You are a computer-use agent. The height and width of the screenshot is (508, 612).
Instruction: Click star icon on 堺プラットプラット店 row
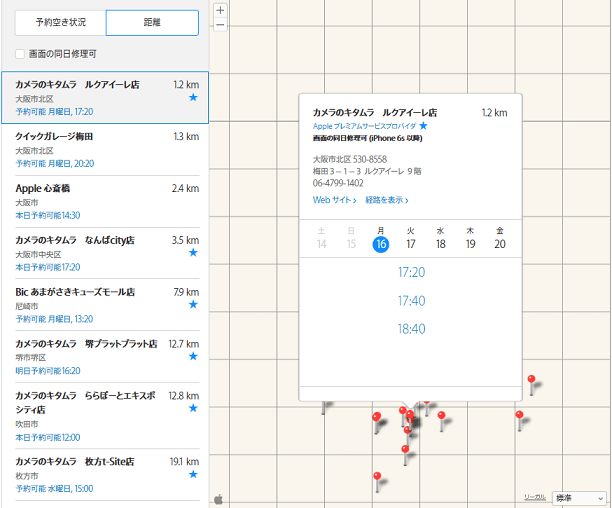coord(193,356)
